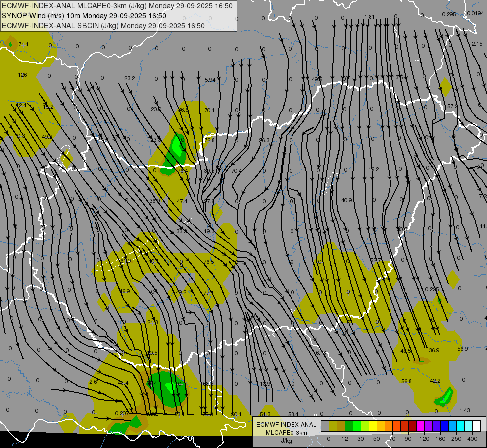Click the map value 70.1
Viewport: 487px width, 448px height.
[209, 110]
